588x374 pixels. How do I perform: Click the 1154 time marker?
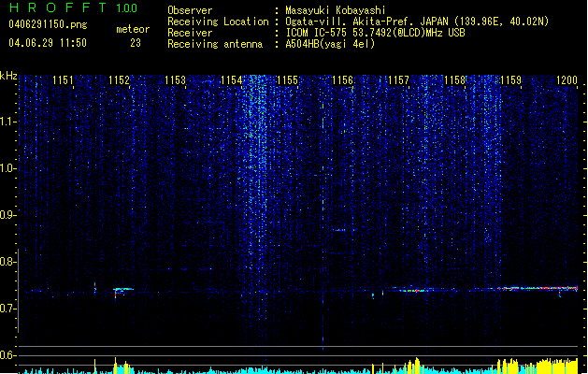coord(232,80)
